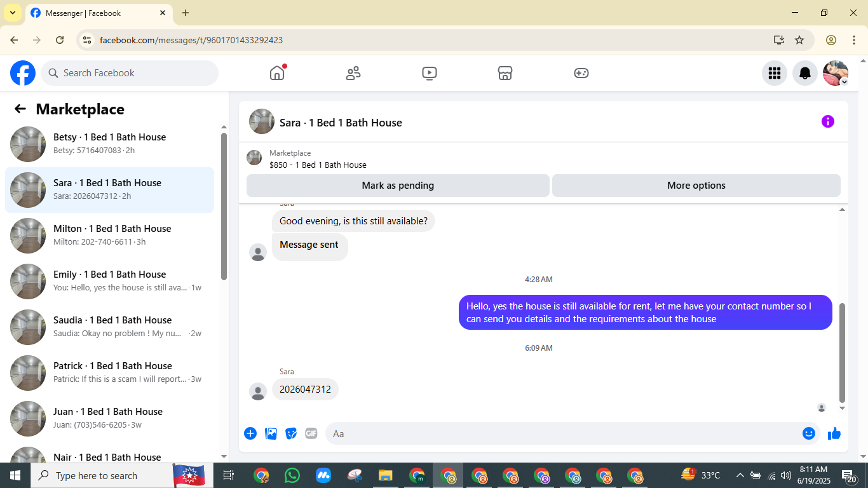Open Facebook Home feed icon
Image resolution: width=868 pixels, height=488 pixels.
[277, 73]
